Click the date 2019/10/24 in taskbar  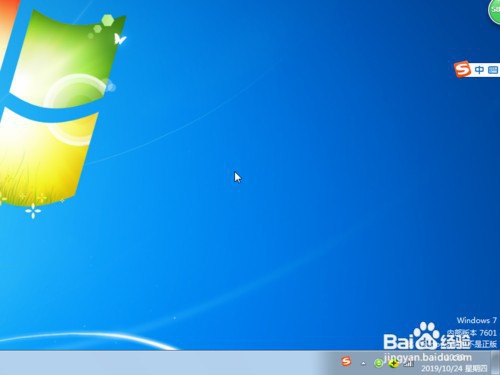(x=442, y=368)
